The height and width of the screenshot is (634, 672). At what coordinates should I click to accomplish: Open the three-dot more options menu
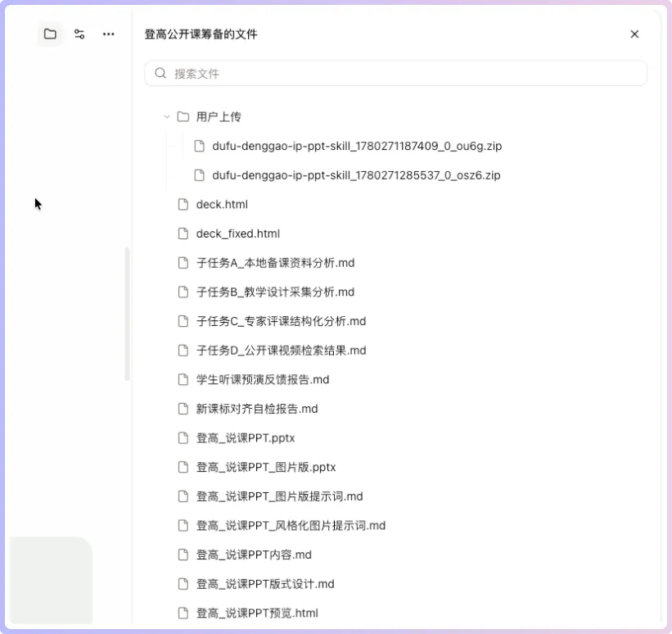[108, 34]
